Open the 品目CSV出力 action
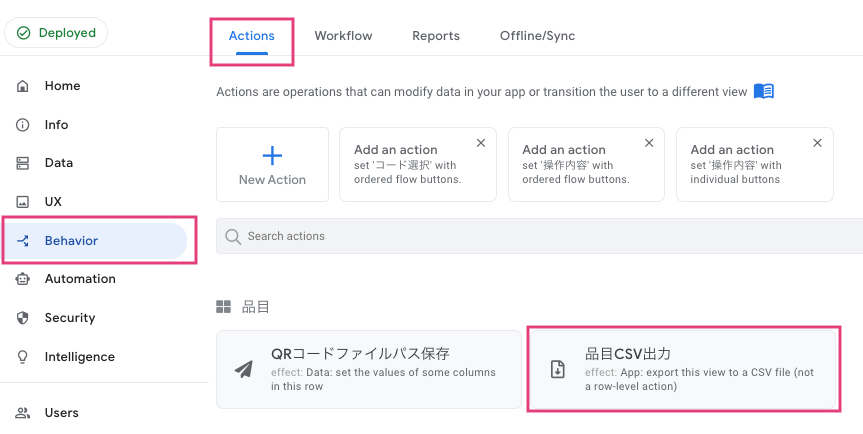Screen dimensions: 863x434 [x=683, y=370]
